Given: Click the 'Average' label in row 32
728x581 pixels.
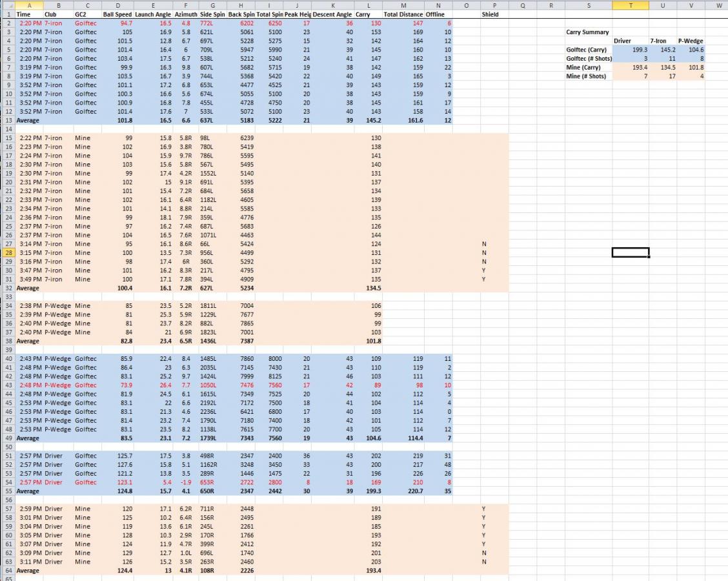Looking at the screenshot, I should tap(29, 288).
